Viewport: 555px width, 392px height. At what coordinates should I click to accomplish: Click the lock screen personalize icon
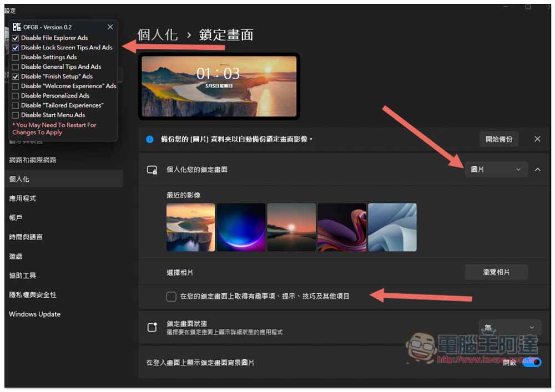click(x=152, y=170)
